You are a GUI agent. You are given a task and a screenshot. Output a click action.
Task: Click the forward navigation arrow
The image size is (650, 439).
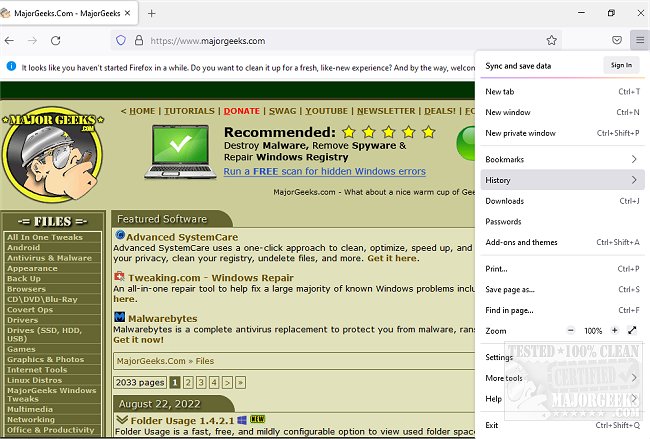[x=32, y=41]
